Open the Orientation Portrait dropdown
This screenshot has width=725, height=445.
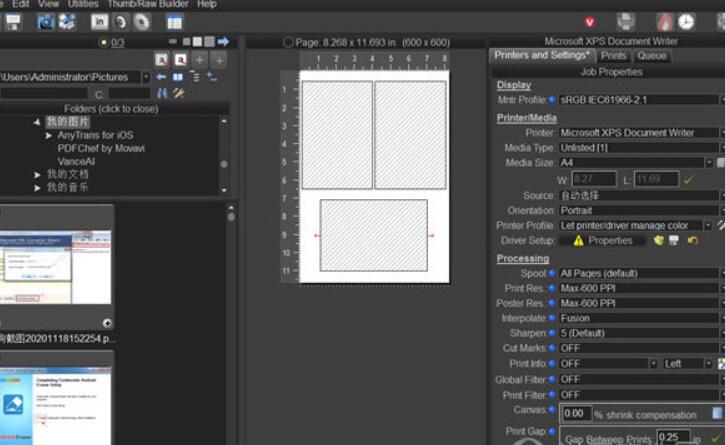tap(722, 210)
